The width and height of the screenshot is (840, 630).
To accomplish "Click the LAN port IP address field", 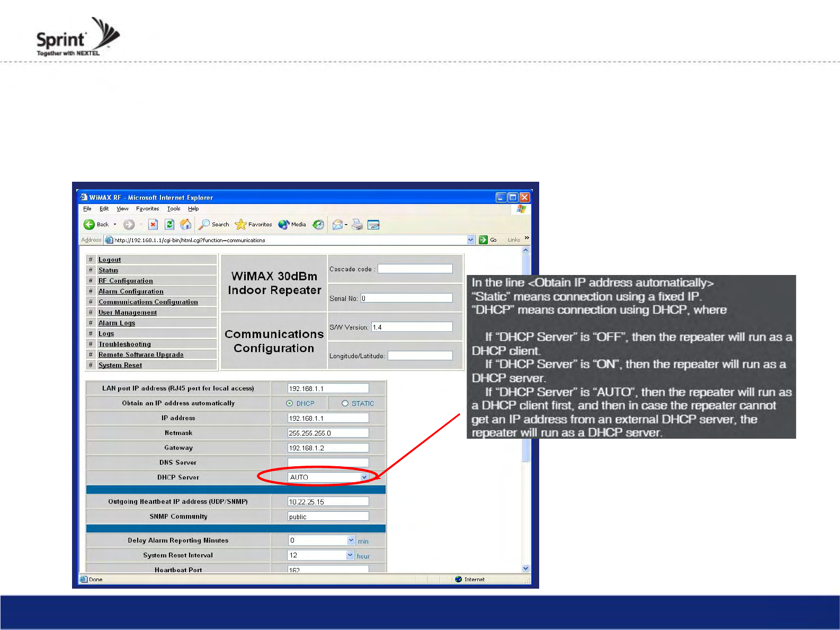I will 328,388.
